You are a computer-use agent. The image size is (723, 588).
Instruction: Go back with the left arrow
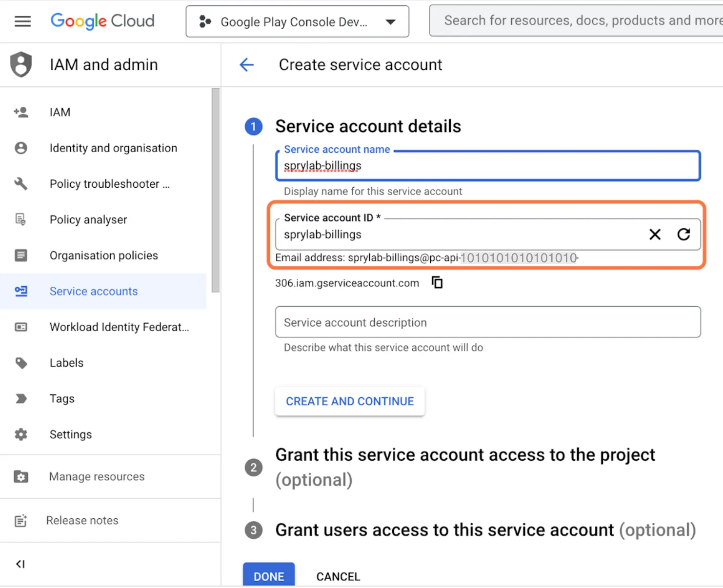(247, 64)
